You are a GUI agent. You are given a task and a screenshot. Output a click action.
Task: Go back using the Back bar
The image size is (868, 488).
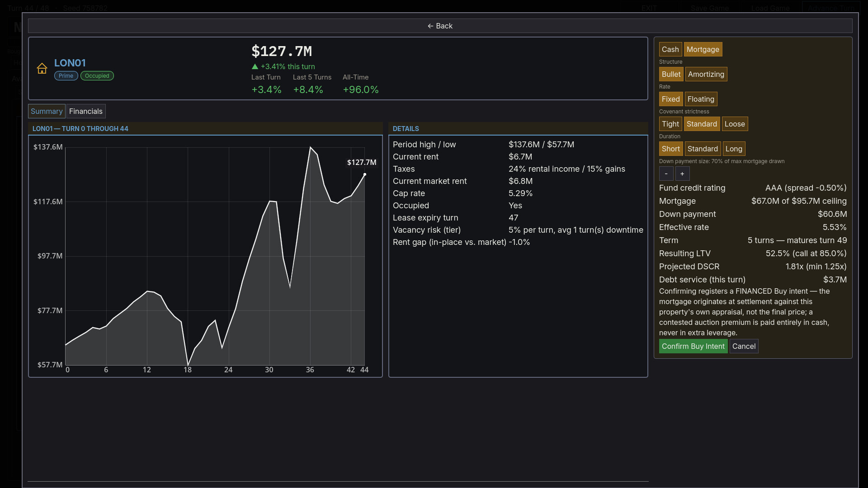click(x=440, y=26)
